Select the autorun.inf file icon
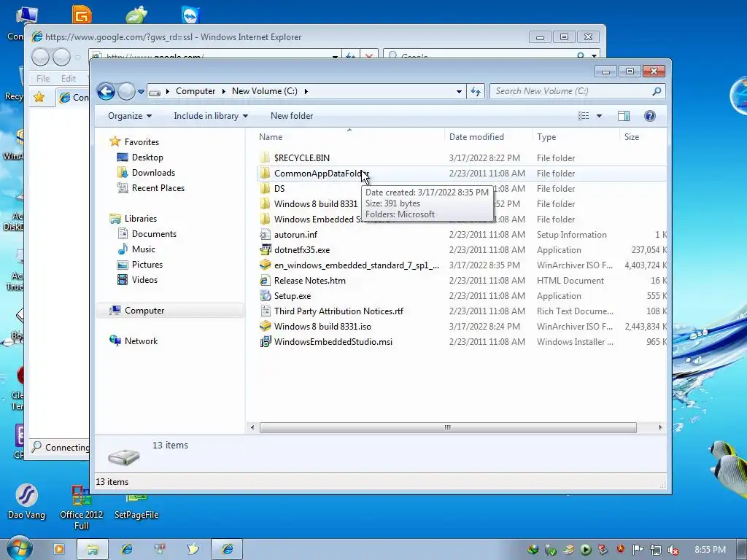The width and height of the screenshot is (747, 560). coord(265,234)
